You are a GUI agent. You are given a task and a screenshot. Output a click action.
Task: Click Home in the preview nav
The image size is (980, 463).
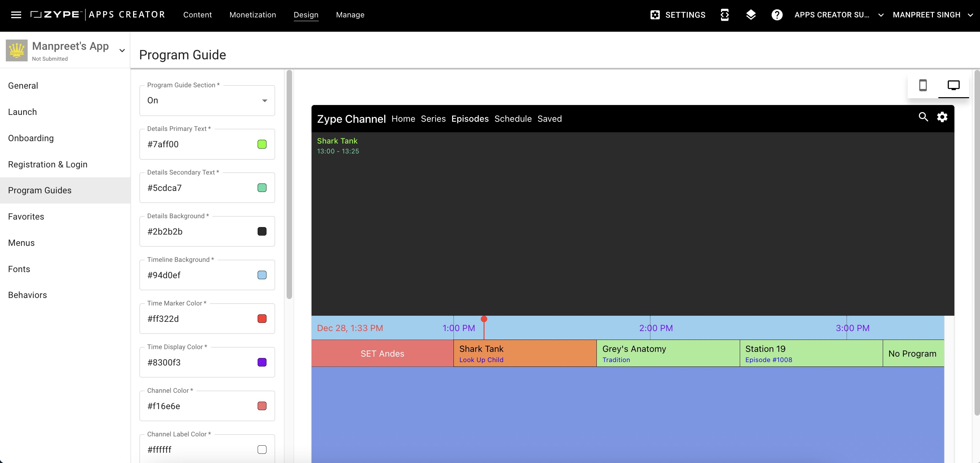(403, 119)
